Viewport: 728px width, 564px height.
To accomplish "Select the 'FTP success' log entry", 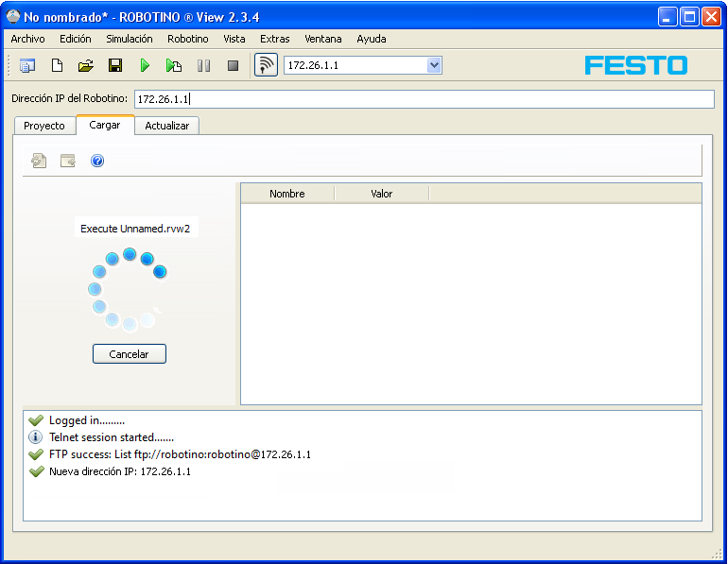I will (181, 454).
